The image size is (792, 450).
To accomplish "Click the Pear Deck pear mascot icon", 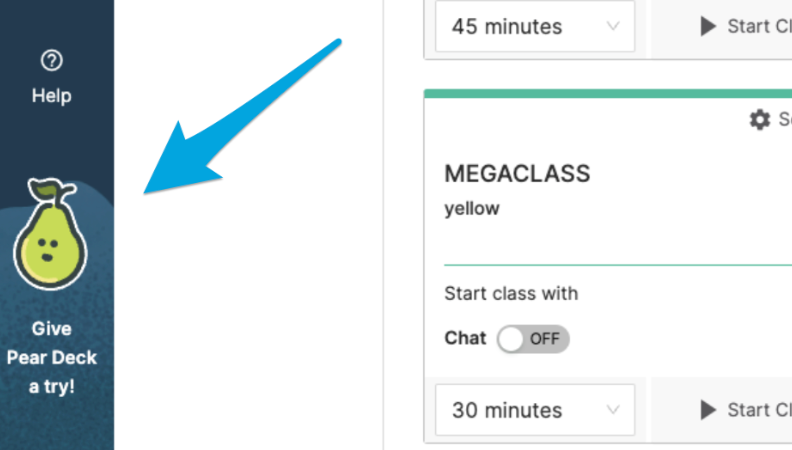I will click(50, 237).
